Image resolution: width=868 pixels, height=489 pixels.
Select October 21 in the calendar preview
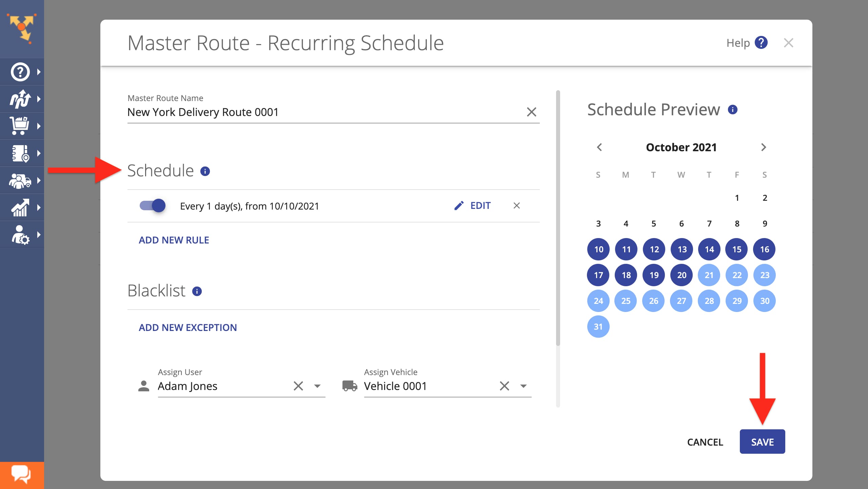(x=709, y=275)
